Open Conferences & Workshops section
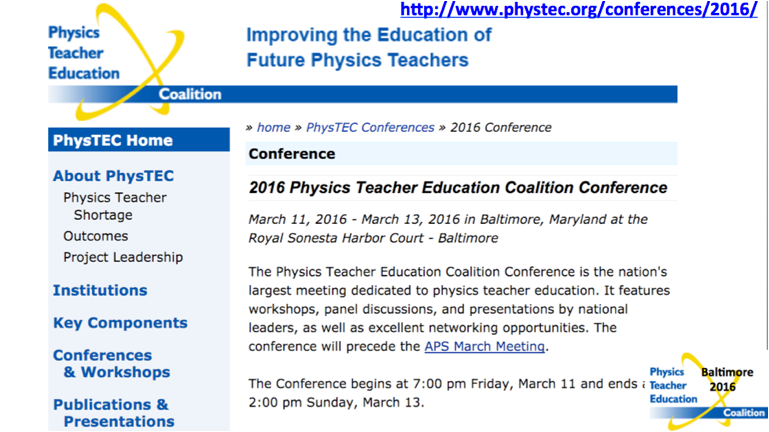Image resolution: width=769 pixels, height=432 pixels. tap(112, 363)
